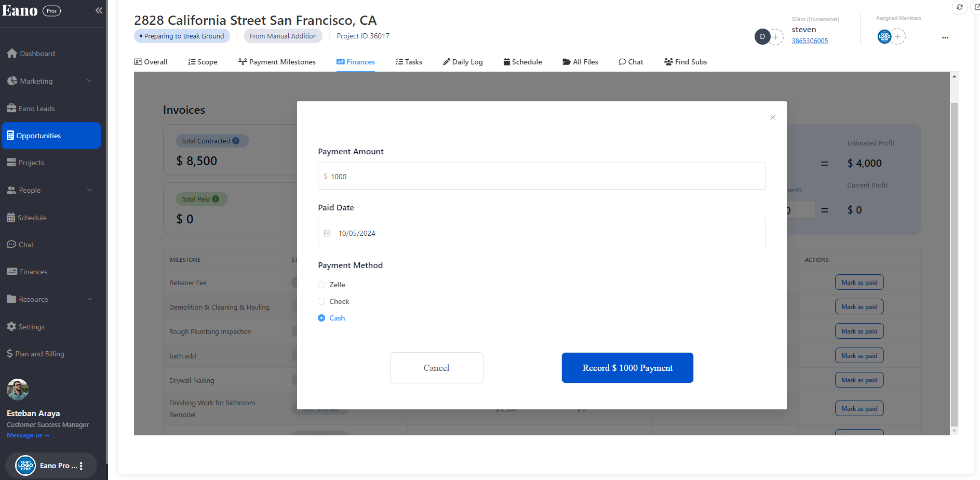The image size is (980, 480).
Task: Select Zelle as payment method
Action: pos(321,285)
